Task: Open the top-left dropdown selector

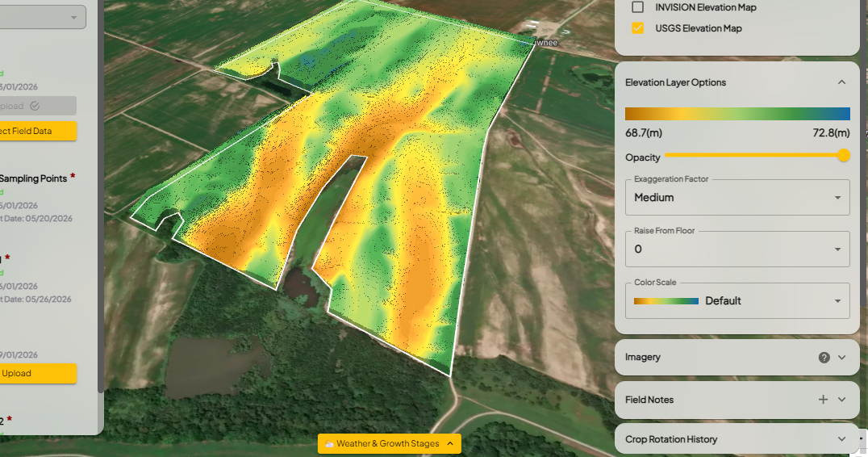Action: coord(41,17)
